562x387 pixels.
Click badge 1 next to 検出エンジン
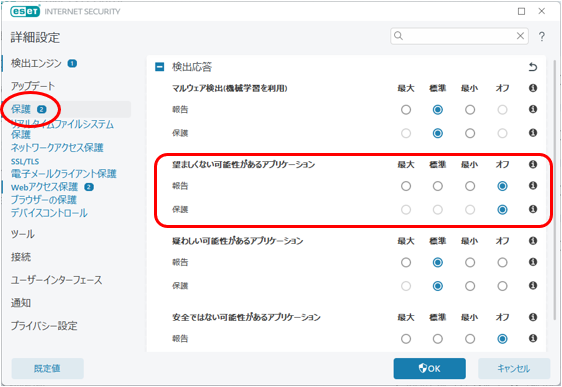72,63
